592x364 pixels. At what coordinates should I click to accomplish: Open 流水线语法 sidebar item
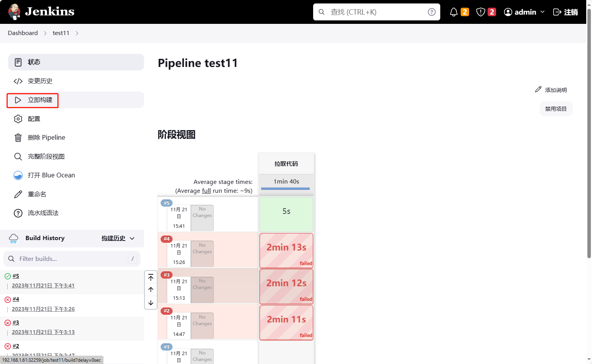click(76, 213)
